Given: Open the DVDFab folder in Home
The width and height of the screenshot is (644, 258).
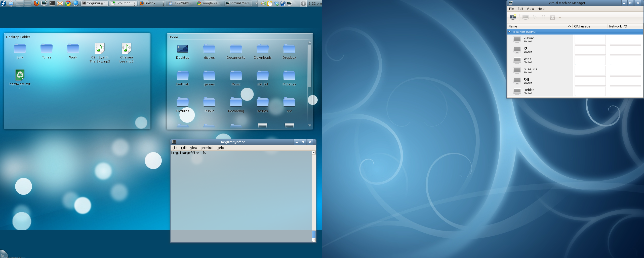Looking at the screenshot, I should click(183, 78).
